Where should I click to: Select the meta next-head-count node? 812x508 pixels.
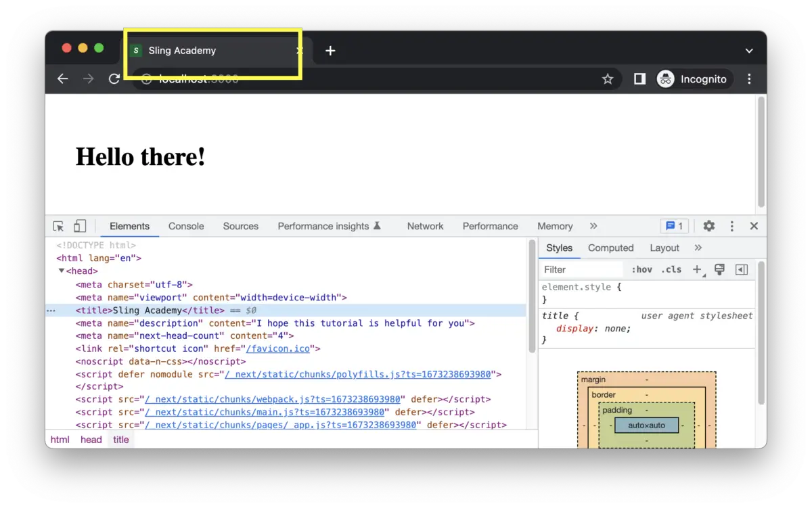pyautogui.click(x=185, y=336)
